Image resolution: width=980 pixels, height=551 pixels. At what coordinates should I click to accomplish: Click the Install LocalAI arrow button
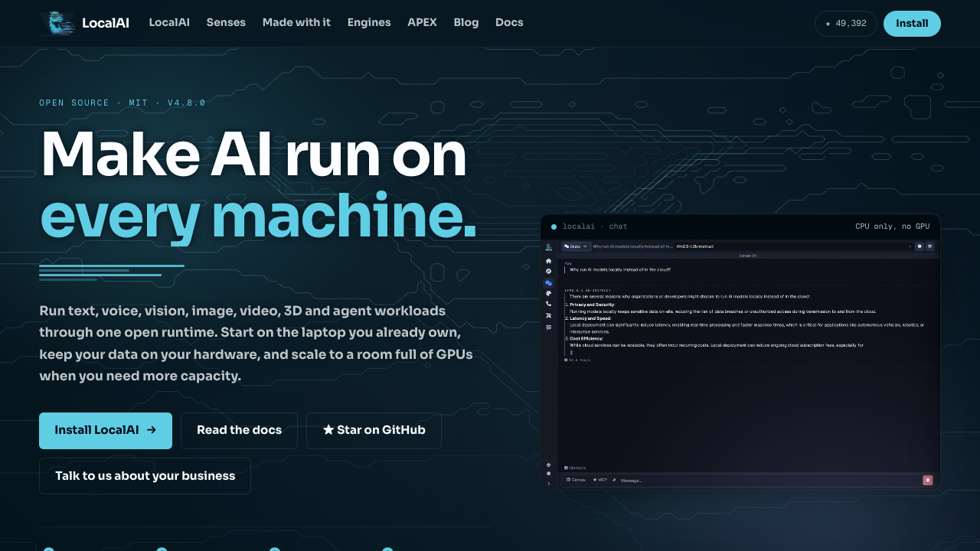(106, 431)
